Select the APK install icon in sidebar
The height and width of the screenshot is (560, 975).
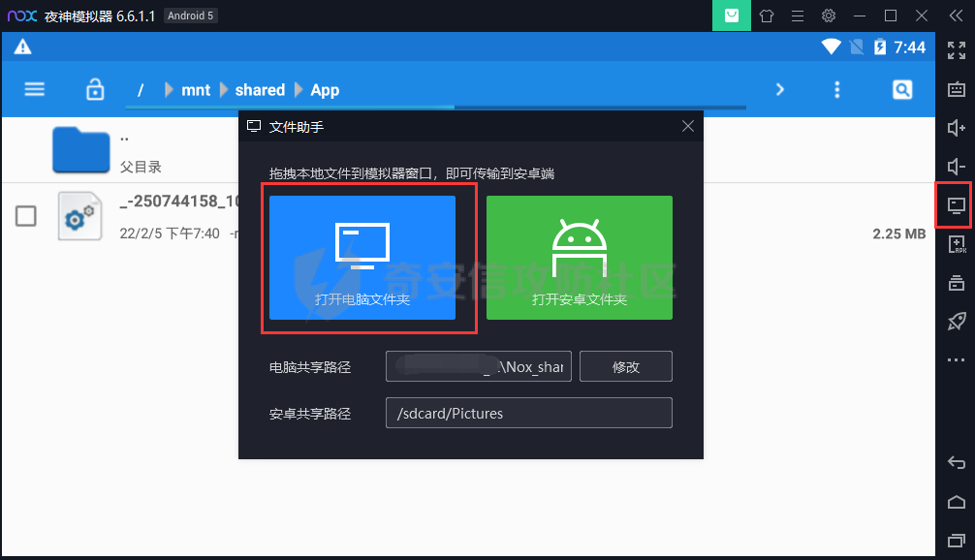956,244
